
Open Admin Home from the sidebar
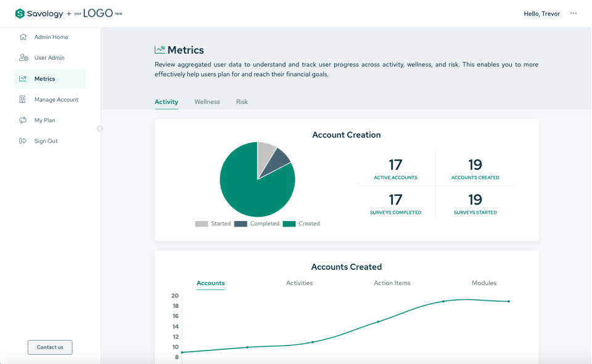click(x=23, y=37)
